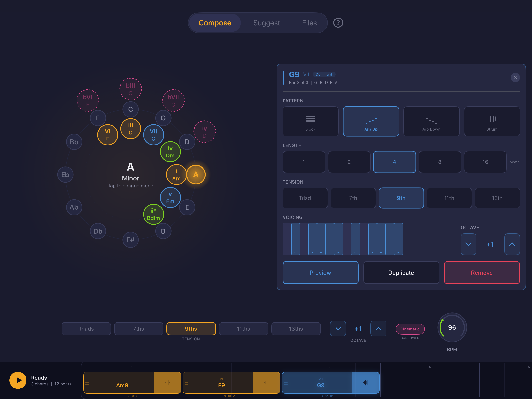Duplicate the G9 chord
The width and height of the screenshot is (532, 399).
[x=401, y=273]
